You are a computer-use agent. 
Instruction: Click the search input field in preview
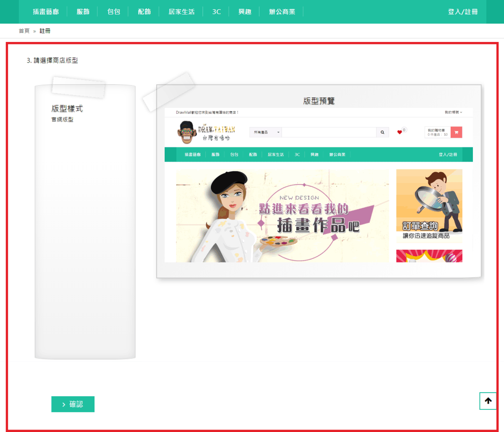(329, 132)
